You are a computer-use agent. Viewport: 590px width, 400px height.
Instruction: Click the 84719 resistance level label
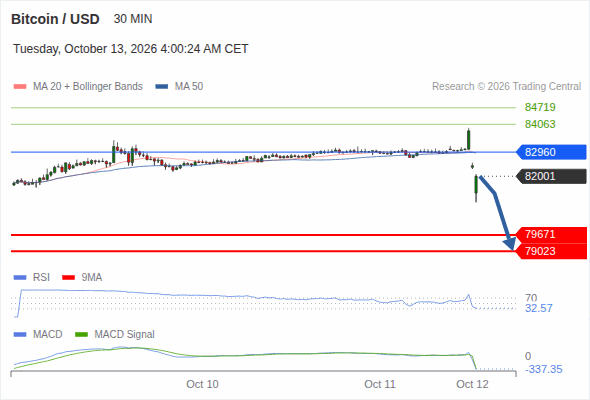pyautogui.click(x=540, y=107)
